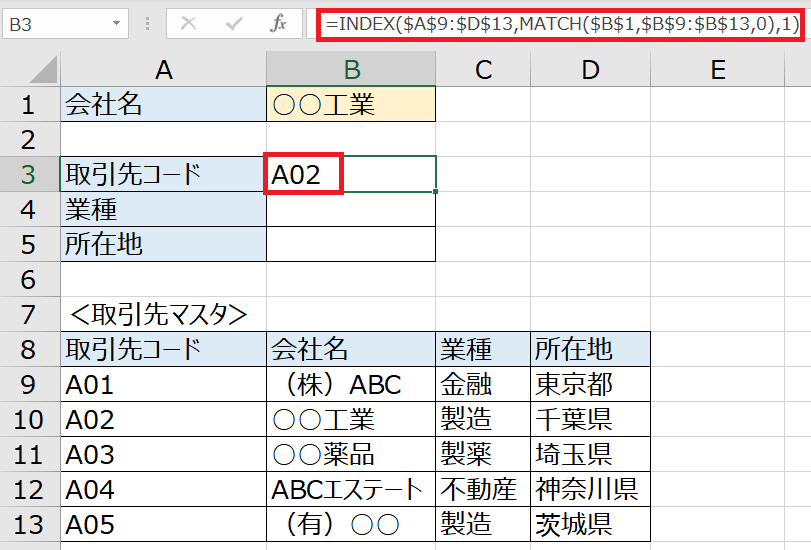Click cell 千葉県
The height and width of the screenshot is (550, 811).
pos(590,419)
